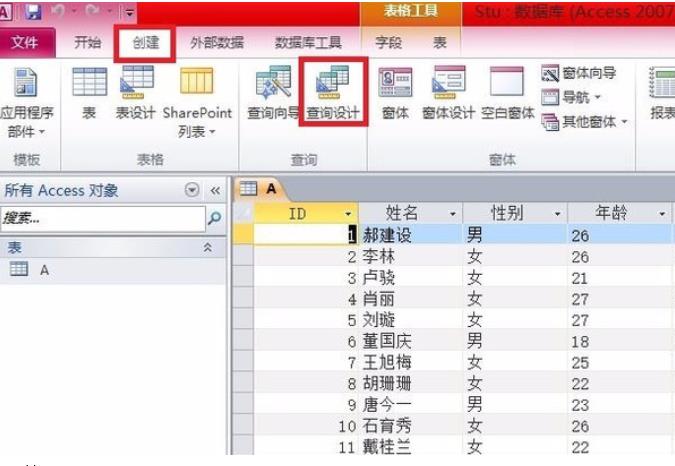Image resolution: width=675 pixels, height=466 pixels.
Task: Switch to the 外部数据 ribbon tab
Action: pyautogui.click(x=217, y=43)
